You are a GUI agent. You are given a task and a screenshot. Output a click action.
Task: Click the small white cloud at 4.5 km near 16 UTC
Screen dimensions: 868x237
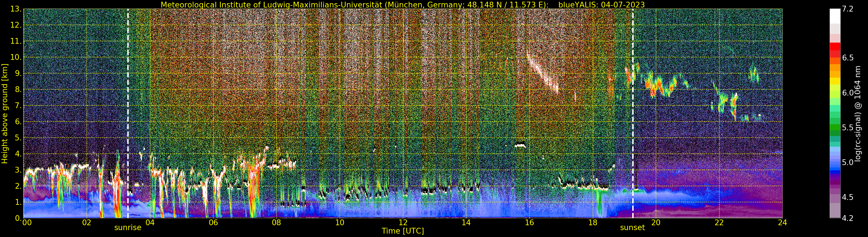click(x=520, y=146)
